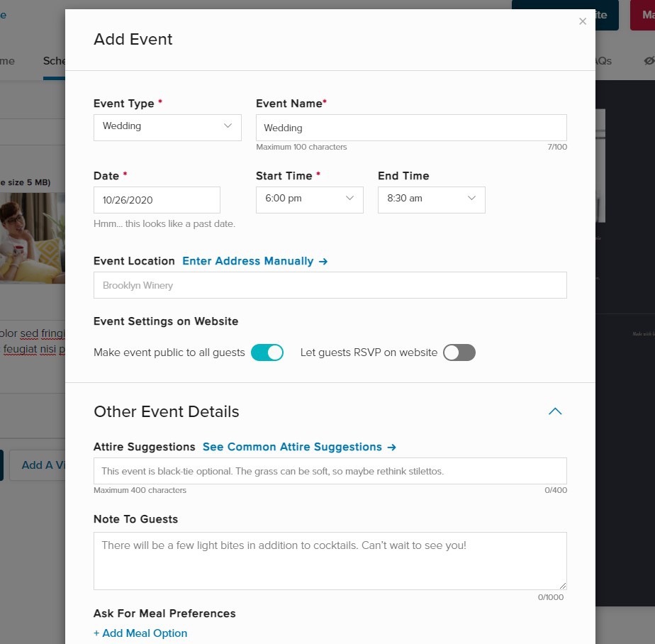Click the Start Time dropdown arrow
The height and width of the screenshot is (644, 655).
click(349, 199)
